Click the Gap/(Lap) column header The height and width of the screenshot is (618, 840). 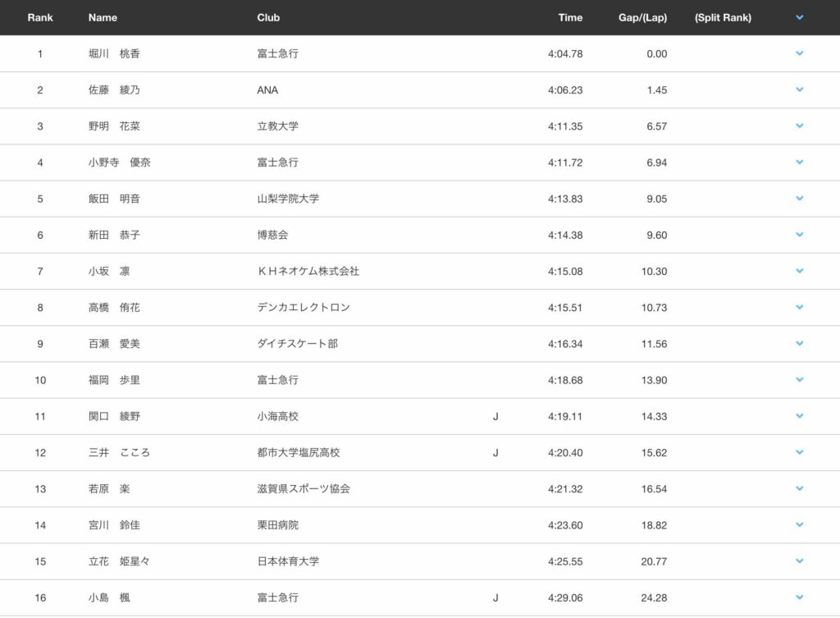(642, 17)
